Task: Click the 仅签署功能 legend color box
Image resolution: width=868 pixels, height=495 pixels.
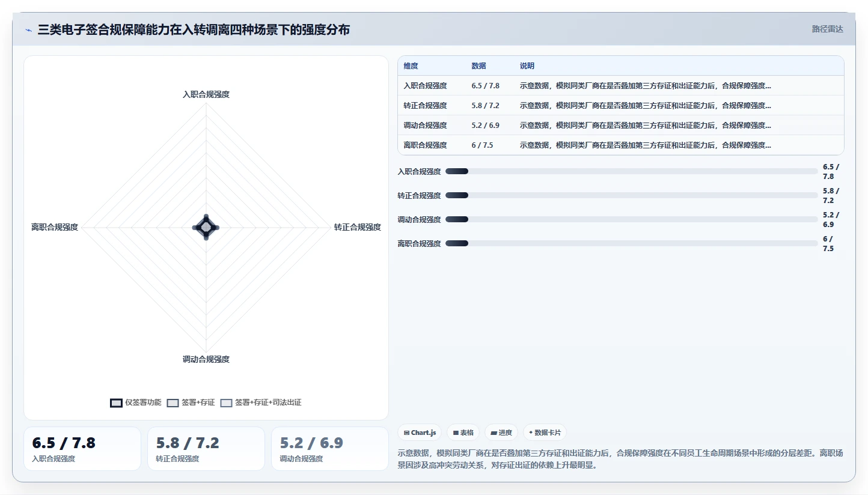Action: click(x=117, y=402)
